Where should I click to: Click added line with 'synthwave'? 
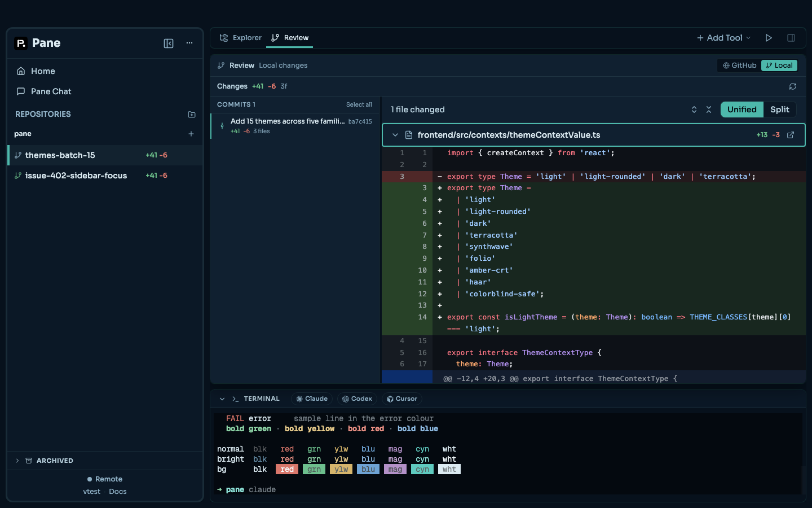[594, 247]
